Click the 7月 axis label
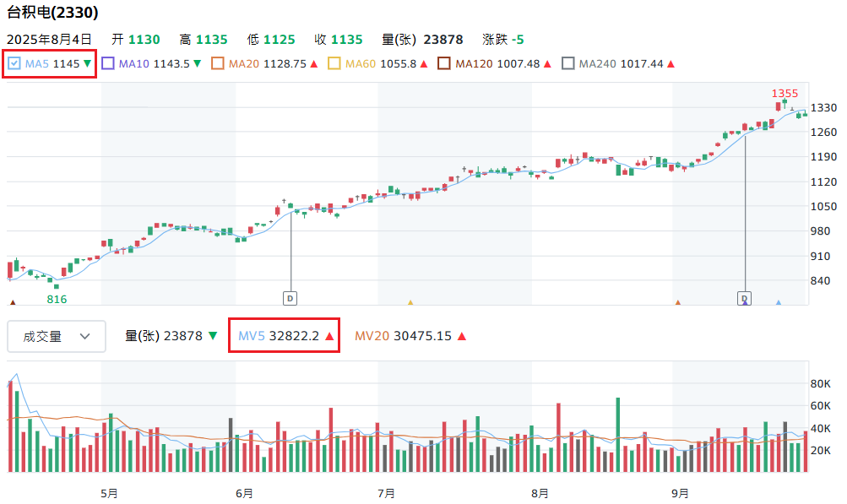Image resolution: width=847 pixels, height=504 pixels. (x=386, y=493)
